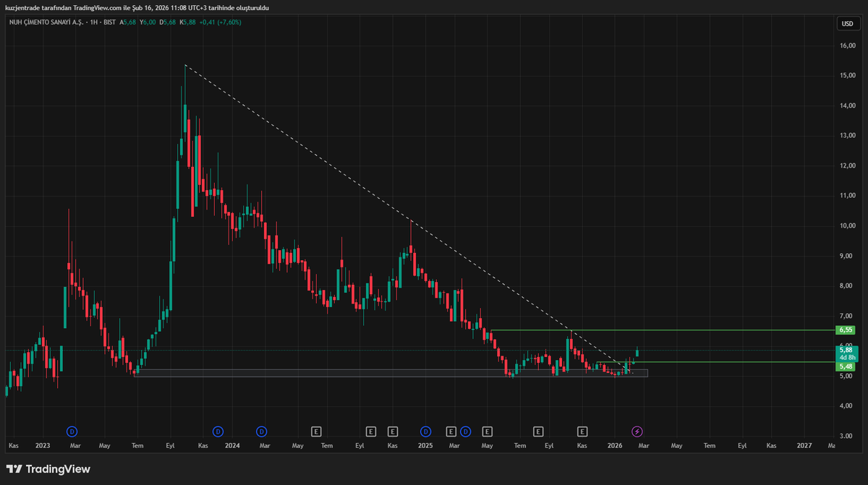Open the USD currency selector
Screen dimensions: 868x485
point(847,24)
